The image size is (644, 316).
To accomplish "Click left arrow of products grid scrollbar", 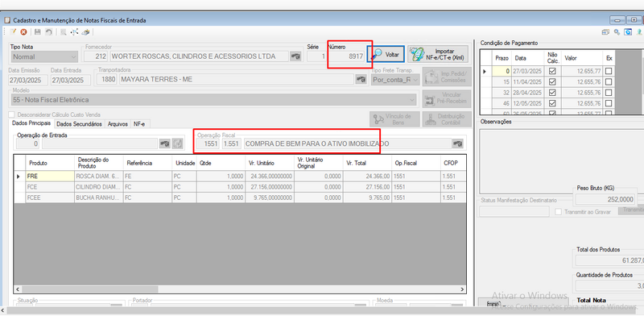I will 18,289.
